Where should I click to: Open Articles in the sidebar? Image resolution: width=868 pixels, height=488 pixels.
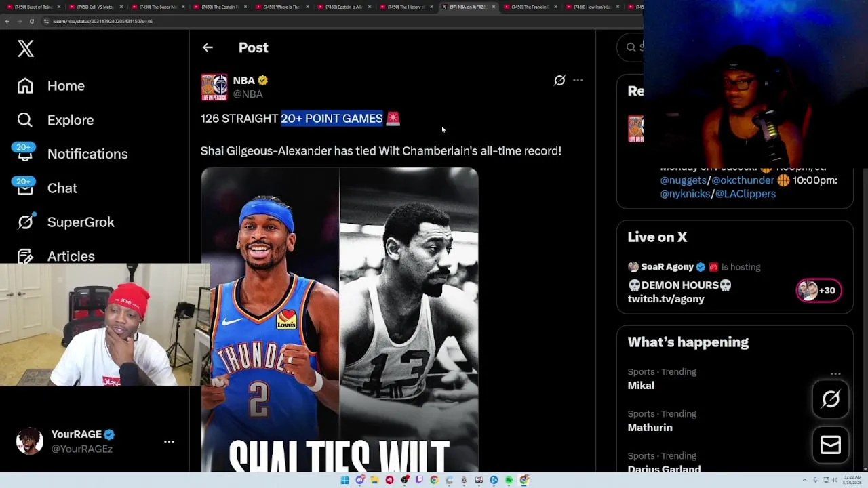71,256
